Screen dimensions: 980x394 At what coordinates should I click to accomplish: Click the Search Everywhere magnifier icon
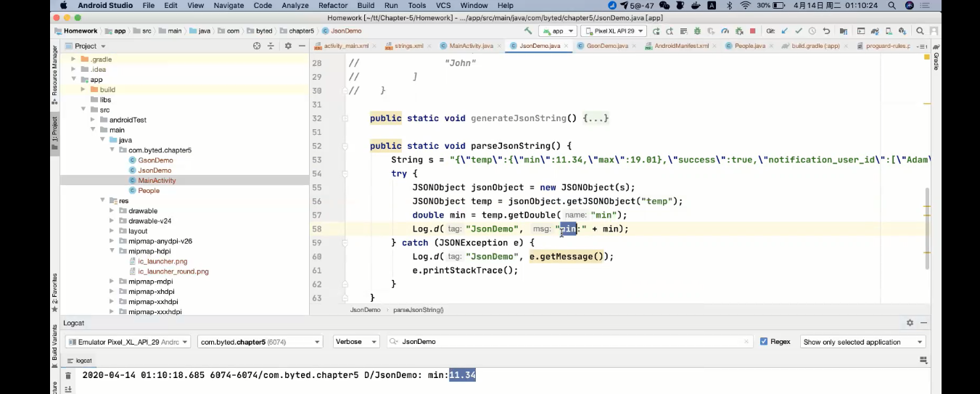point(919,31)
